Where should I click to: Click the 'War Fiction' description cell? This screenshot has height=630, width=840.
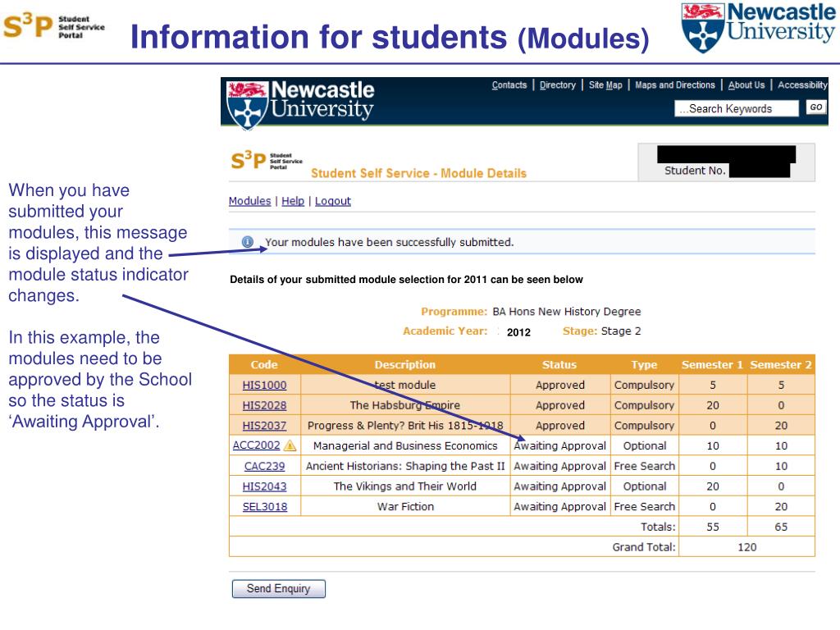405,507
